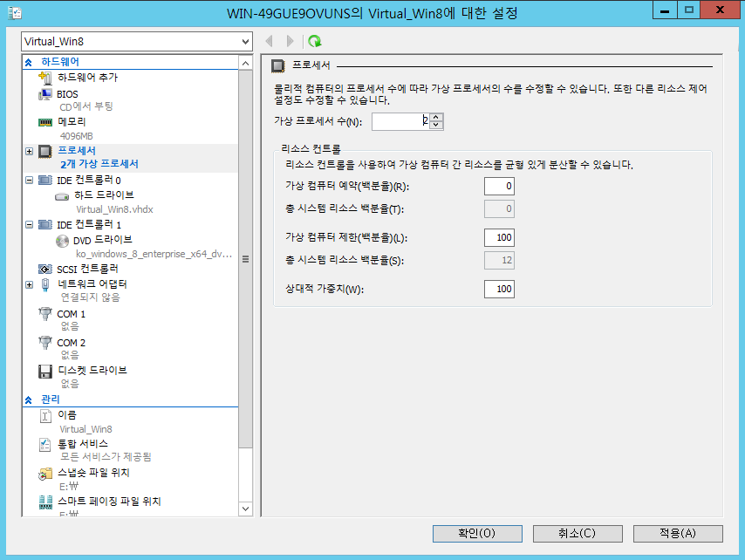This screenshot has height=560, width=745.
Task: Select the 디스켓 드라이브 tree item
Action: click(x=92, y=371)
